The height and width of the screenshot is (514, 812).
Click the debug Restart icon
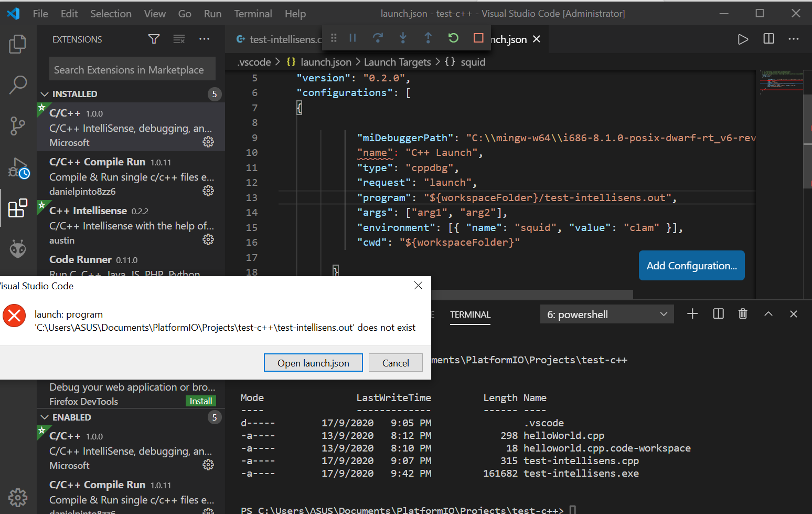tap(453, 38)
